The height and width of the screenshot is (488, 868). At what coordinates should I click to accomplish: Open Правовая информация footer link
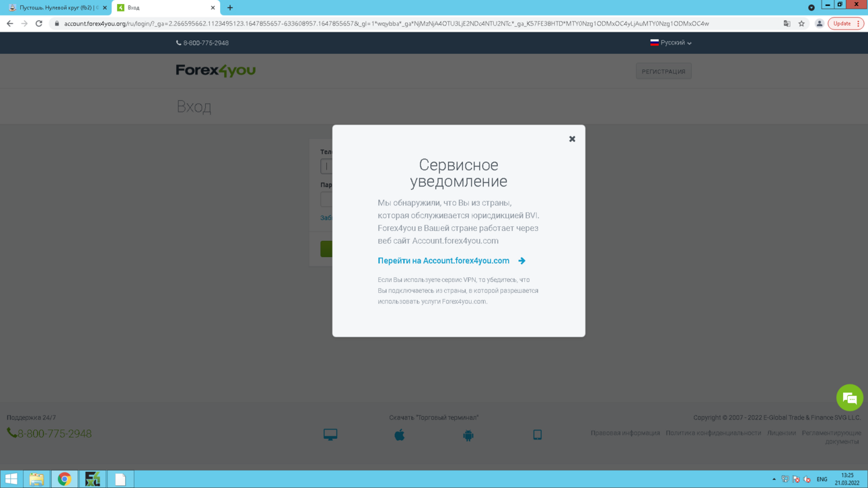[x=625, y=433]
